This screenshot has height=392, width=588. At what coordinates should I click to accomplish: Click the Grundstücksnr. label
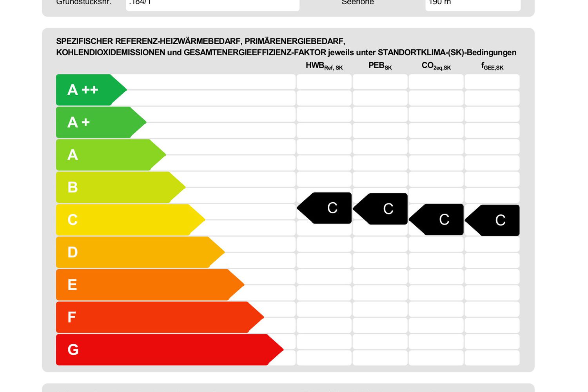tap(84, 2)
